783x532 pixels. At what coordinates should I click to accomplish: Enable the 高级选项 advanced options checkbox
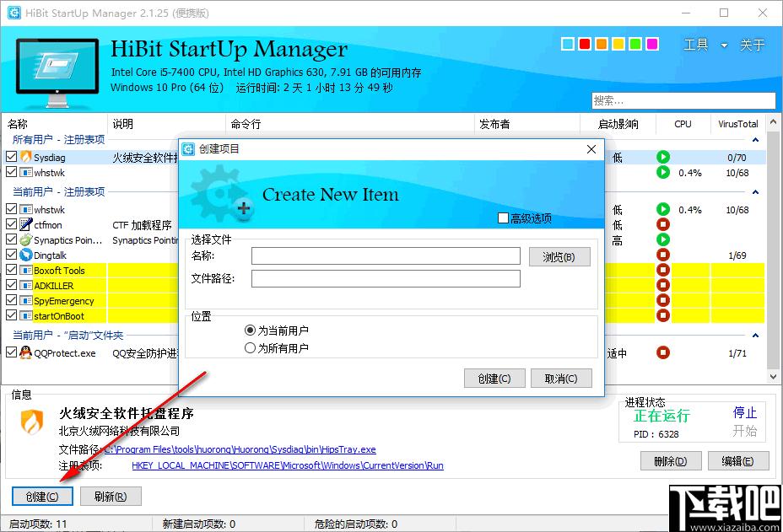tap(504, 218)
